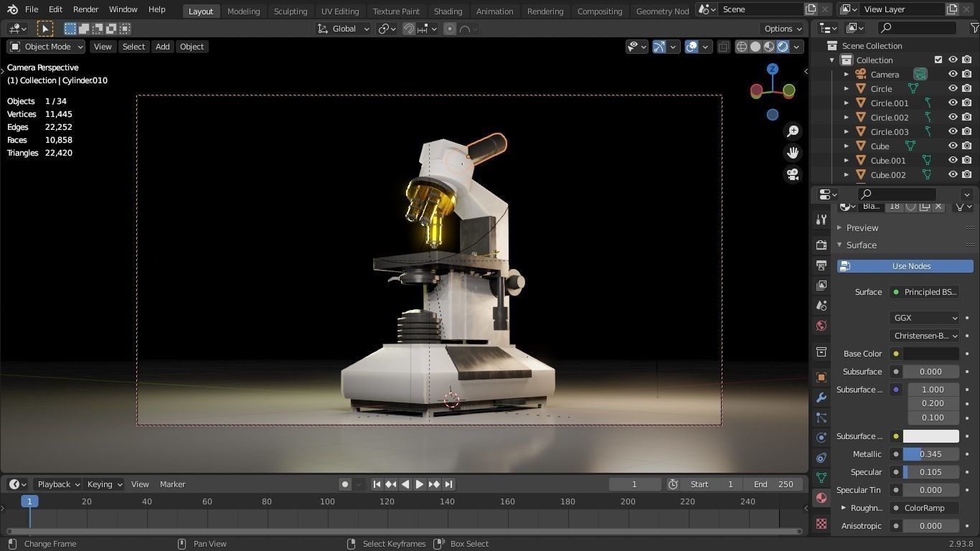
Task: Click the Jump to Endpoint playback icon
Action: click(448, 484)
